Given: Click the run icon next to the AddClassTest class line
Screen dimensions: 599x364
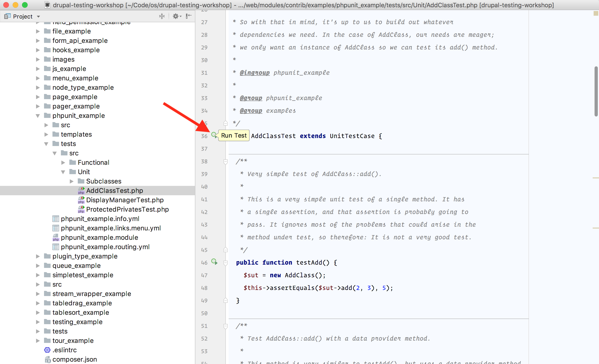Looking at the screenshot, I should coord(214,135).
